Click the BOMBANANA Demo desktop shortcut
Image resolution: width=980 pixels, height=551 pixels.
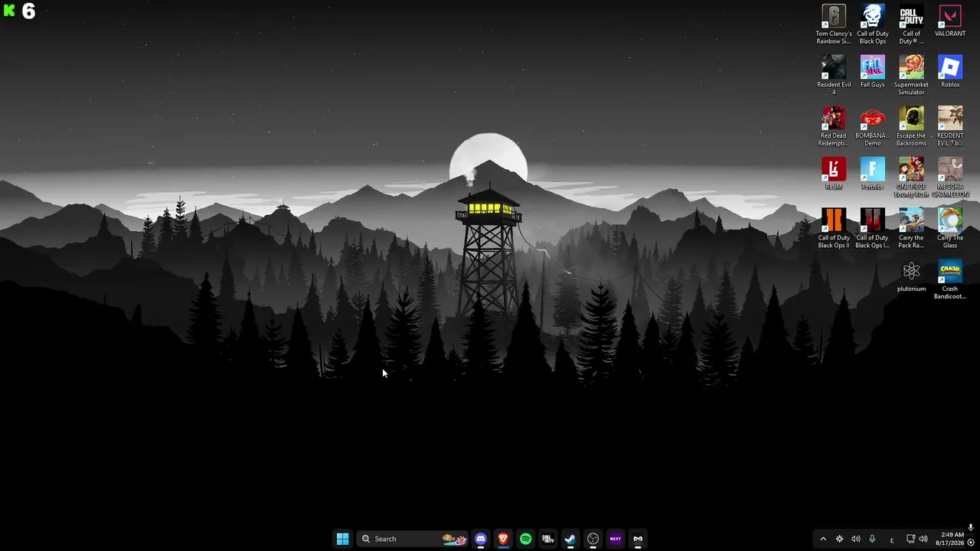pos(872,126)
